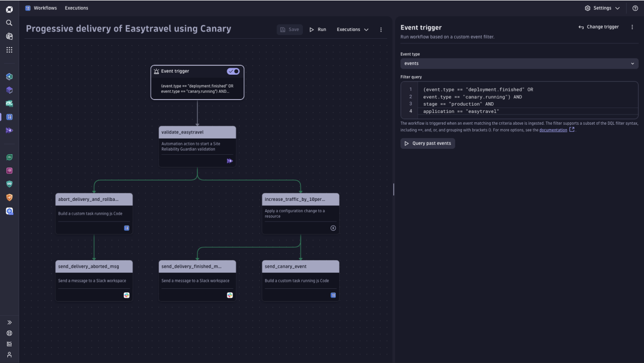Open the green speech-bubble app in sidebar
Image resolution: width=644 pixels, height=363 pixels.
pyautogui.click(x=9, y=157)
